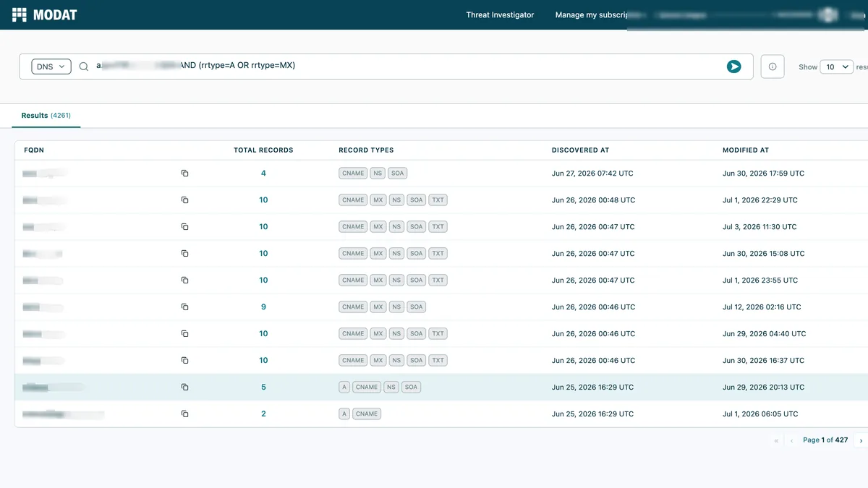Copy FQDN of row modified Jul 12 02:16
This screenshot has width=868, height=488.
click(x=184, y=307)
